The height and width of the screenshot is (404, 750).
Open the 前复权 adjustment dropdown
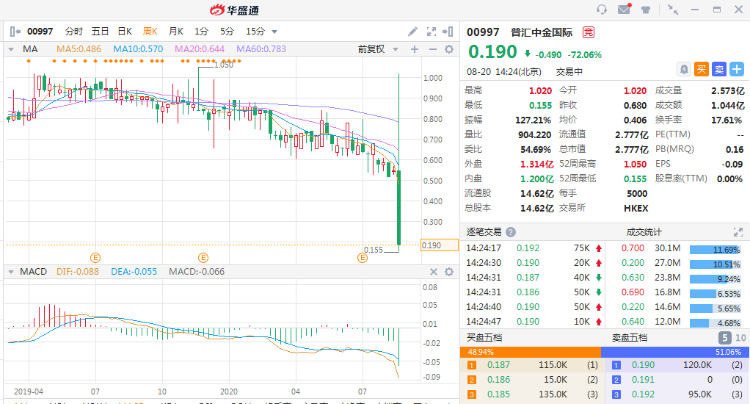378,49
